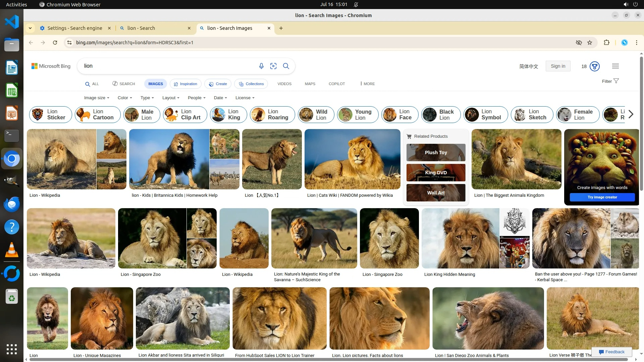
Task: Expand the Image size dropdown
Action: coord(96,98)
